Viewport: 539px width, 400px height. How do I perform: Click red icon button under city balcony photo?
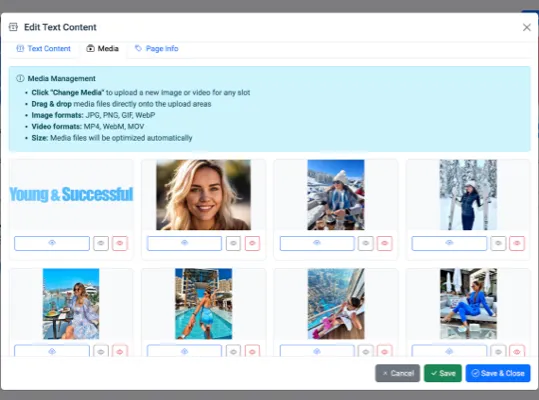pyautogui.click(x=384, y=351)
